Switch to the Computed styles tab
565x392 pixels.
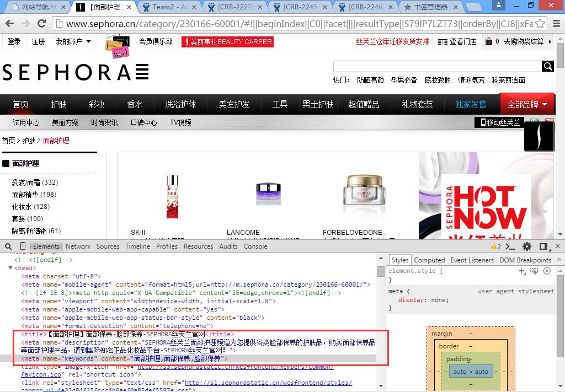tap(429, 260)
